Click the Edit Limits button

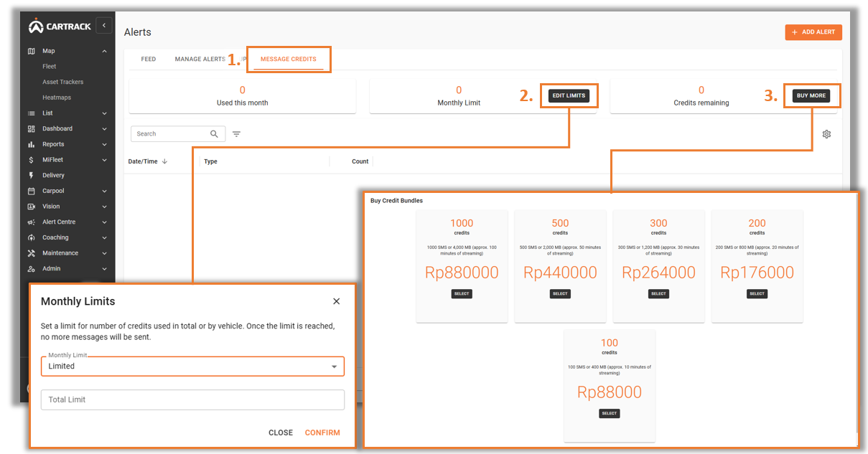(569, 95)
